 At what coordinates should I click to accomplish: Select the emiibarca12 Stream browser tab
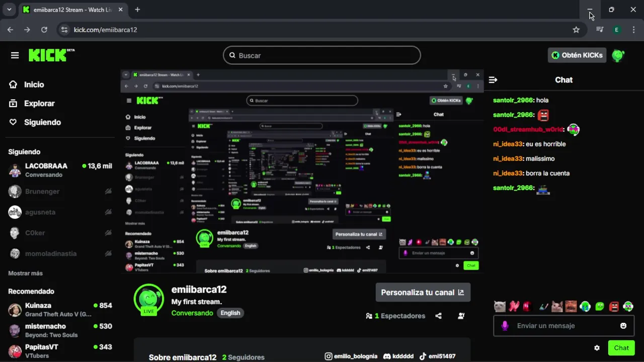pos(73,10)
